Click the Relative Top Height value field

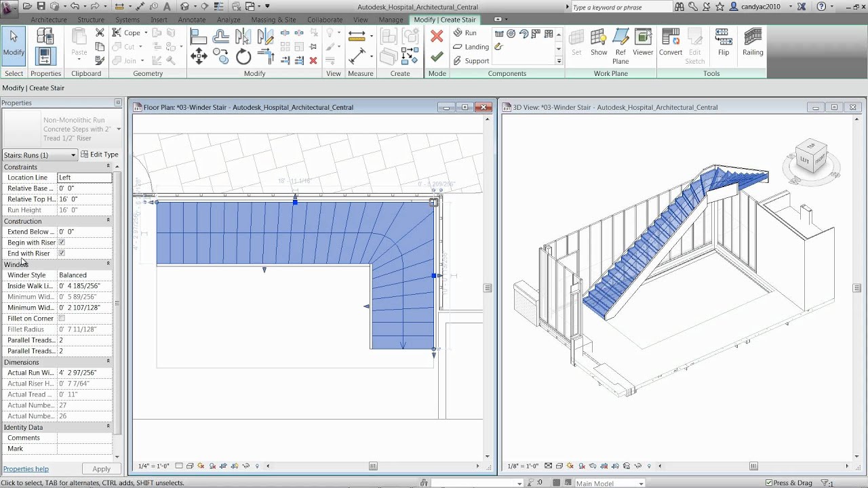pos(85,199)
